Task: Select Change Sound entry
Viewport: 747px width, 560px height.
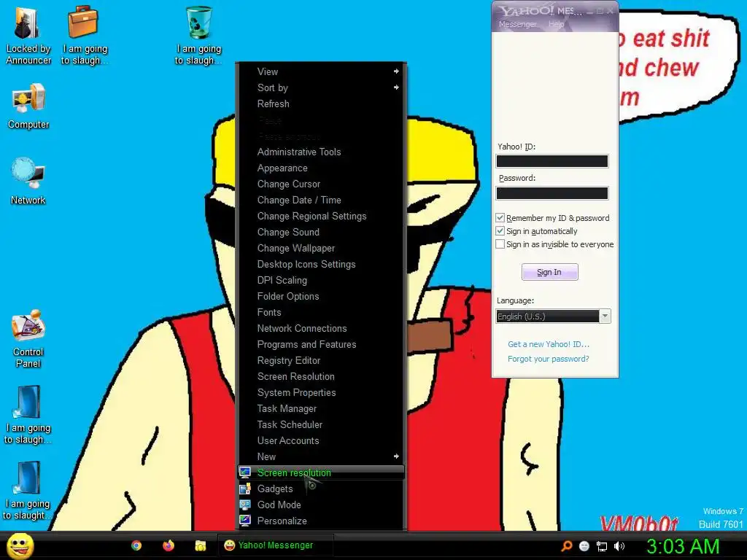Action: pos(322,232)
